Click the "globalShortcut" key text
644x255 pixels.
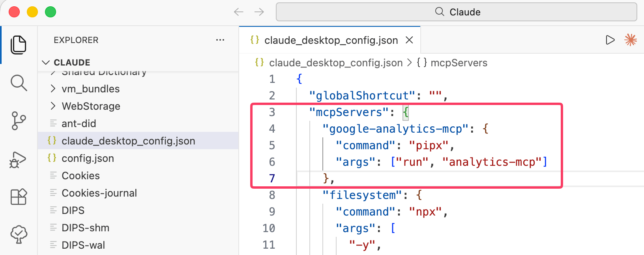click(x=362, y=96)
